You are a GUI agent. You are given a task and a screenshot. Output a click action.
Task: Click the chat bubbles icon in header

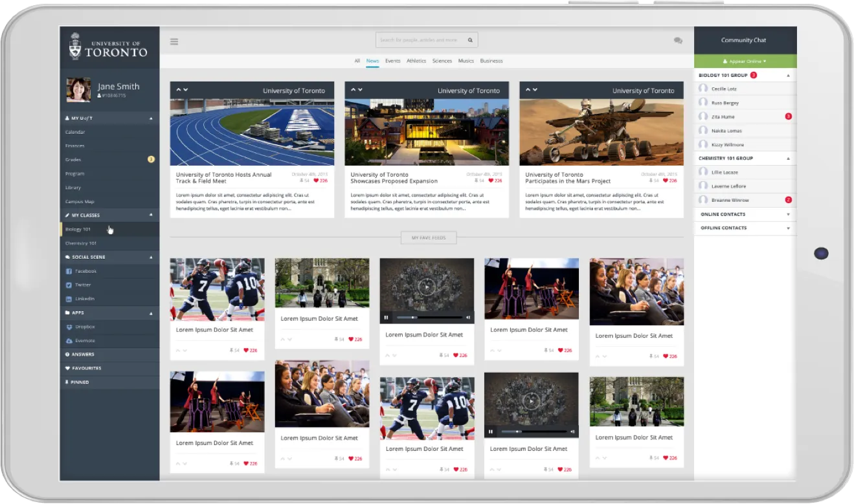(678, 41)
